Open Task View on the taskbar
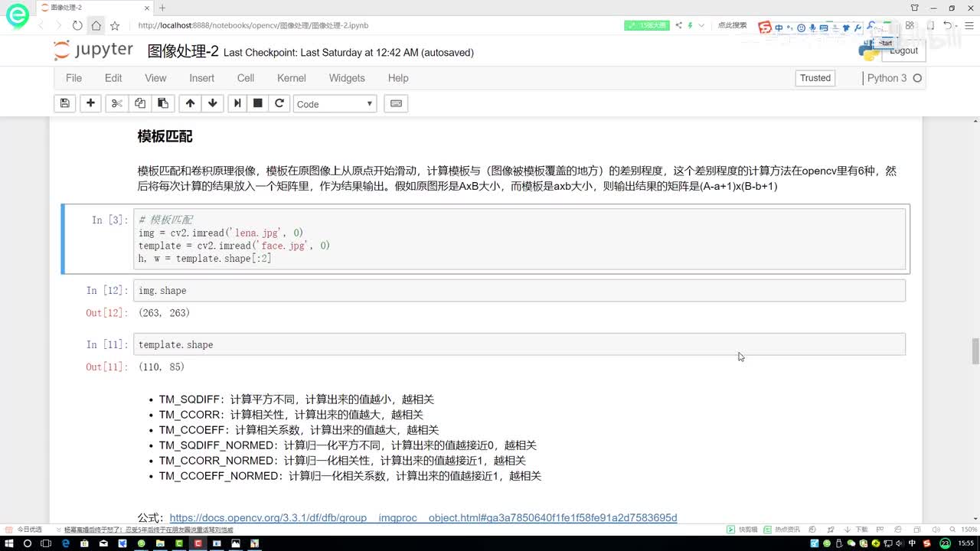 (x=47, y=543)
